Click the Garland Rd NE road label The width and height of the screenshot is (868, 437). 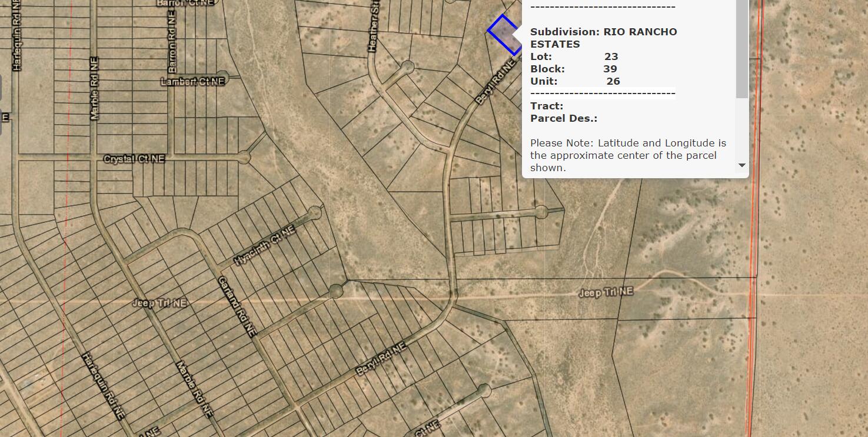pos(237,306)
